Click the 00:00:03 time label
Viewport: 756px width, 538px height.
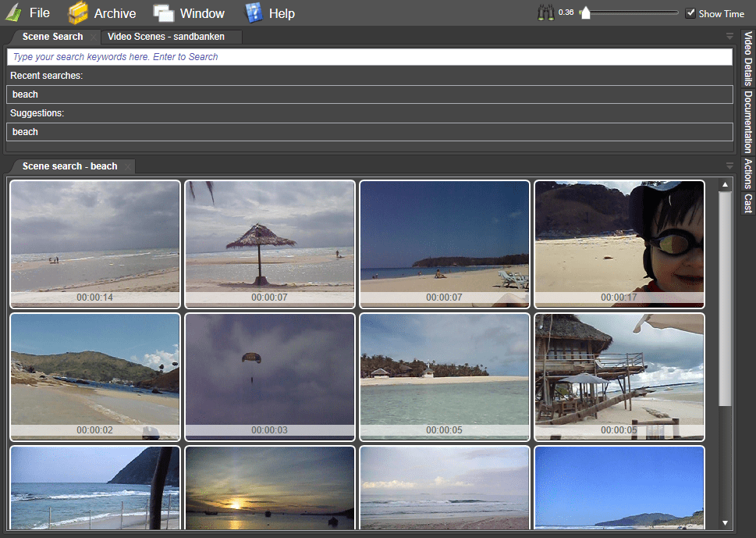click(269, 430)
